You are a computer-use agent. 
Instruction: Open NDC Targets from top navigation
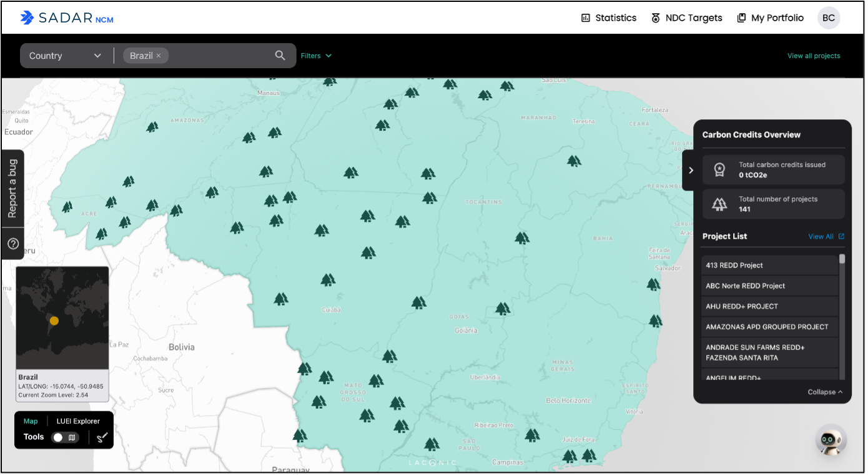click(686, 18)
